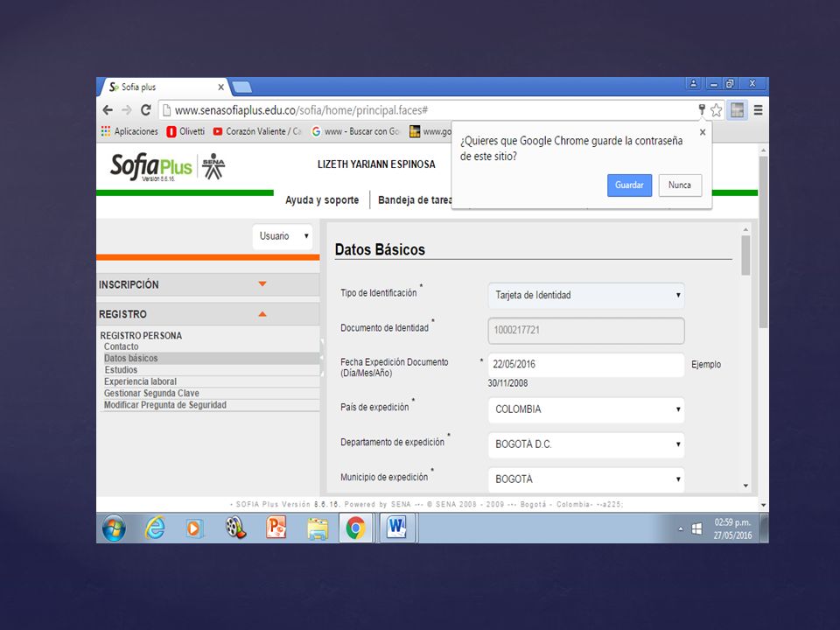
Task: Open the Aplicaciones bookmarks shortcut
Action: [129, 131]
